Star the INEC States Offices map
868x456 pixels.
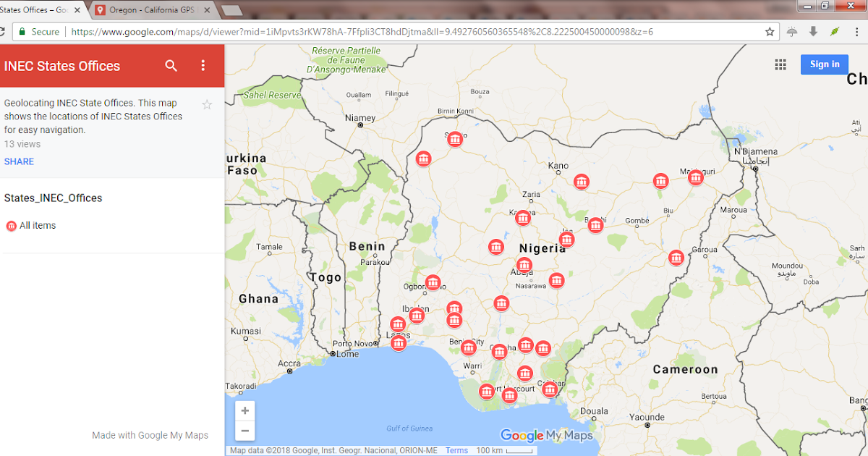tap(207, 104)
